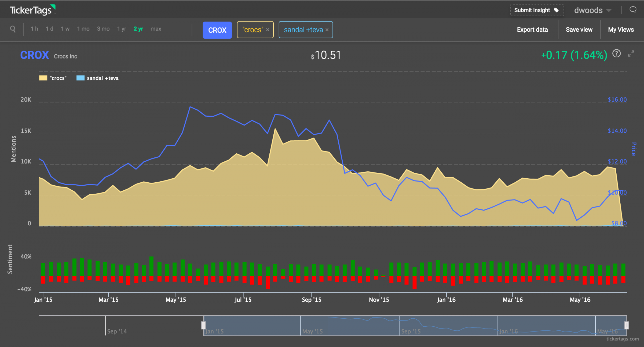Select the 1 yr time range
The width and height of the screenshot is (644, 347).
point(122,29)
